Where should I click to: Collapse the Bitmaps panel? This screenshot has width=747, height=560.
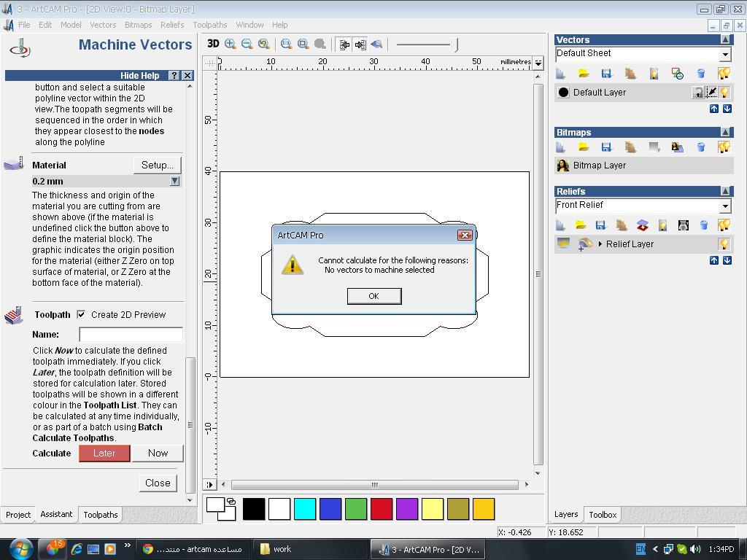tap(725, 132)
